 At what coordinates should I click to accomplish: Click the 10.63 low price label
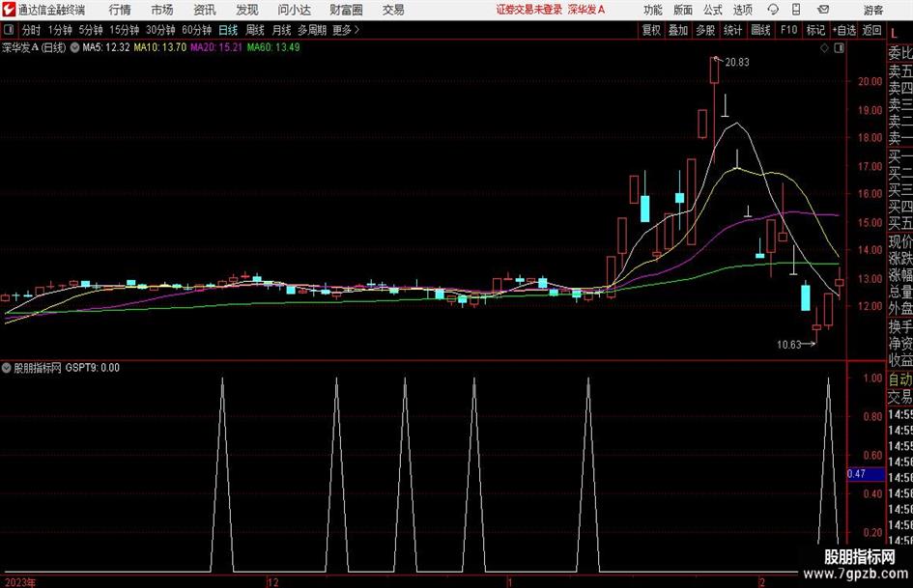click(789, 345)
